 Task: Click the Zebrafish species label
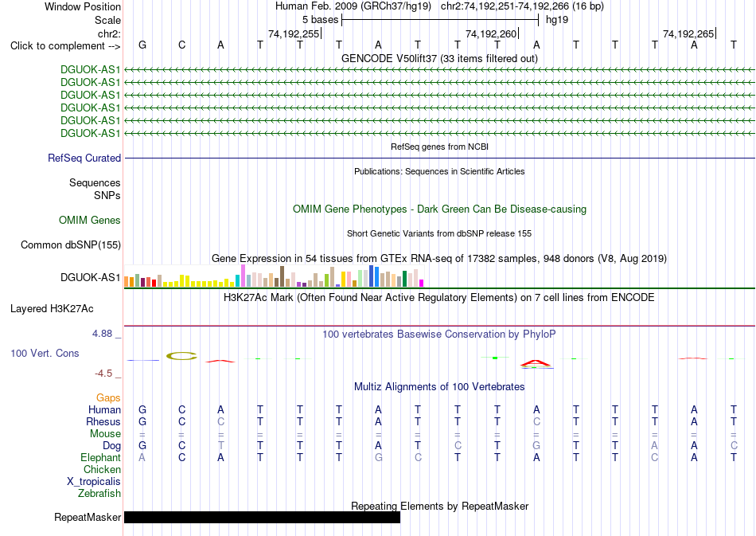[99, 493]
